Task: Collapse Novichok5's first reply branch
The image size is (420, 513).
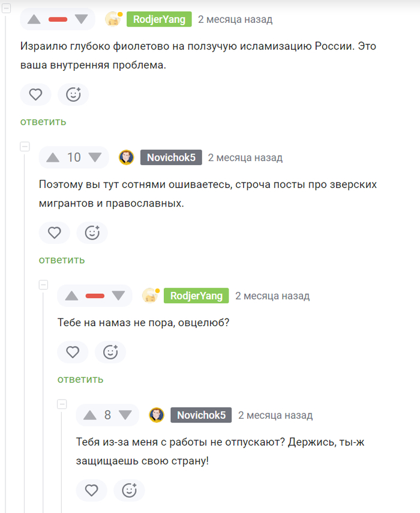Action: [x=25, y=146]
